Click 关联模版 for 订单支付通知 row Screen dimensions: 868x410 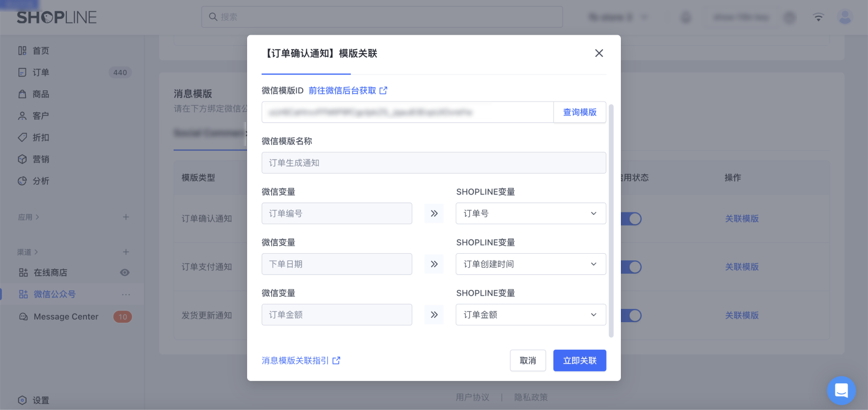coord(742,267)
